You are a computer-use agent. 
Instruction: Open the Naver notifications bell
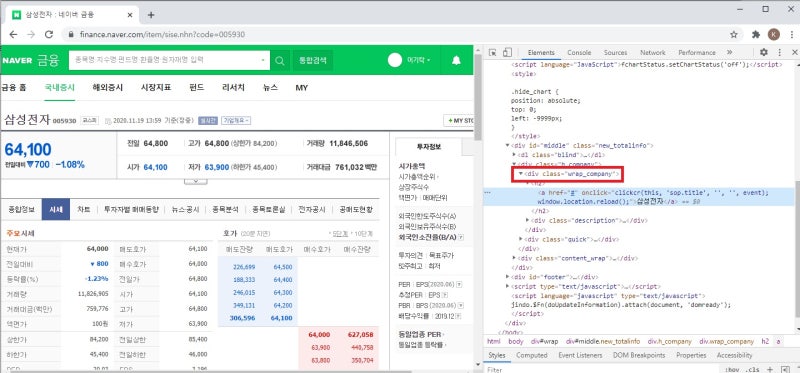pos(456,60)
